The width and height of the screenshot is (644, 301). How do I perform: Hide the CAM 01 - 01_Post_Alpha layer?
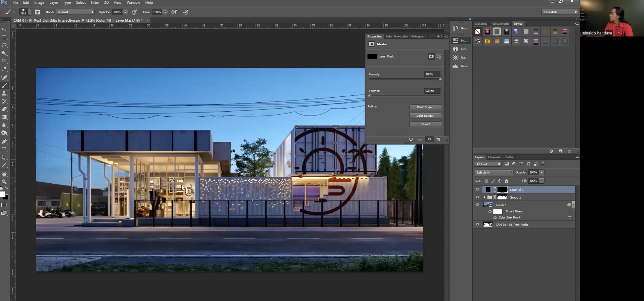478,224
